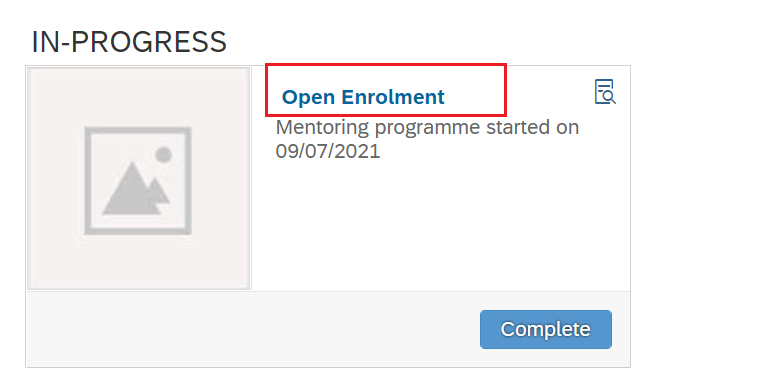Finish the programme with the blue Complete button
Screen dimensions: 782x381
click(546, 329)
